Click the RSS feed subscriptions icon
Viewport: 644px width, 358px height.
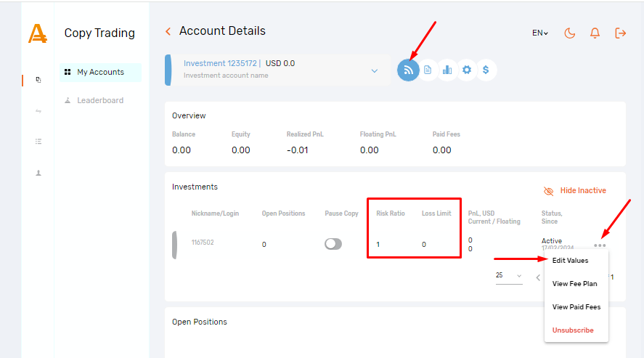tap(409, 70)
